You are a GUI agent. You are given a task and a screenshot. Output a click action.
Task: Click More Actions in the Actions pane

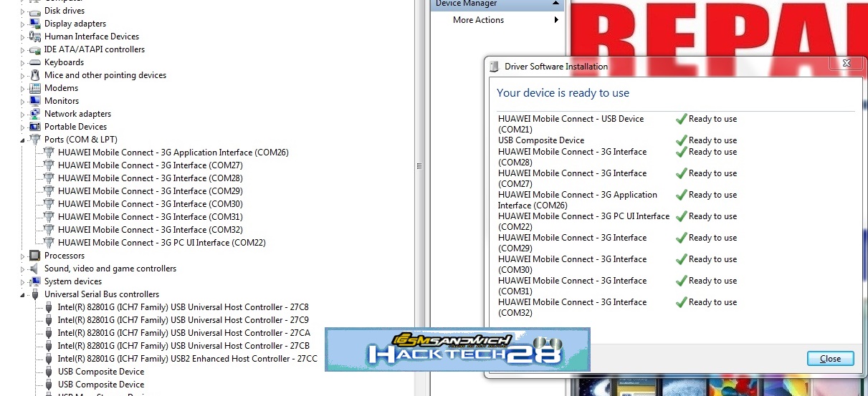(478, 20)
